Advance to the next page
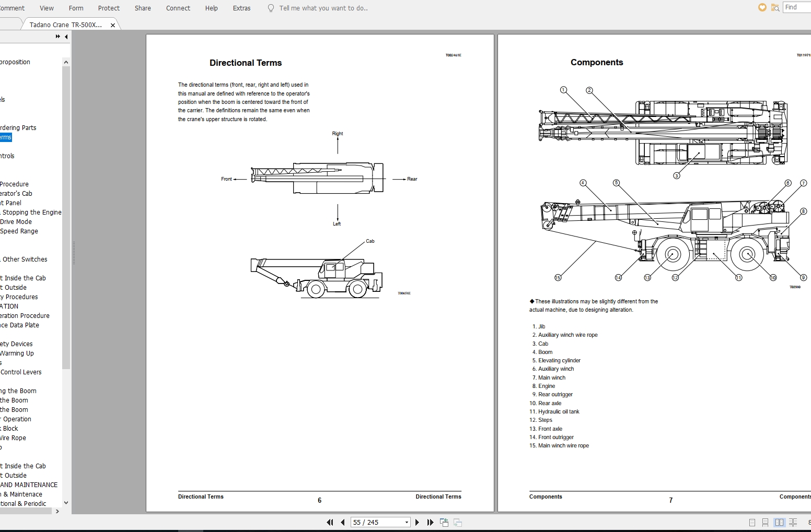 pos(417,522)
